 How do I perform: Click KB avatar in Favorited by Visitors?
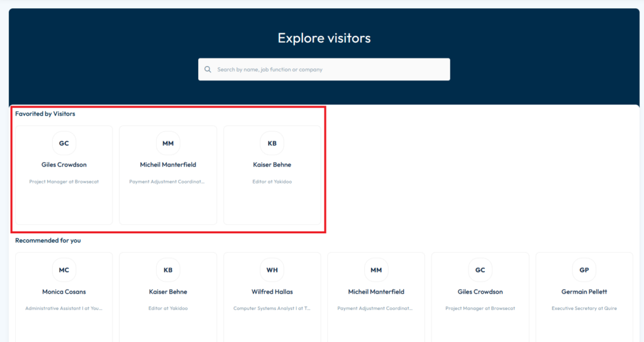[272, 143]
